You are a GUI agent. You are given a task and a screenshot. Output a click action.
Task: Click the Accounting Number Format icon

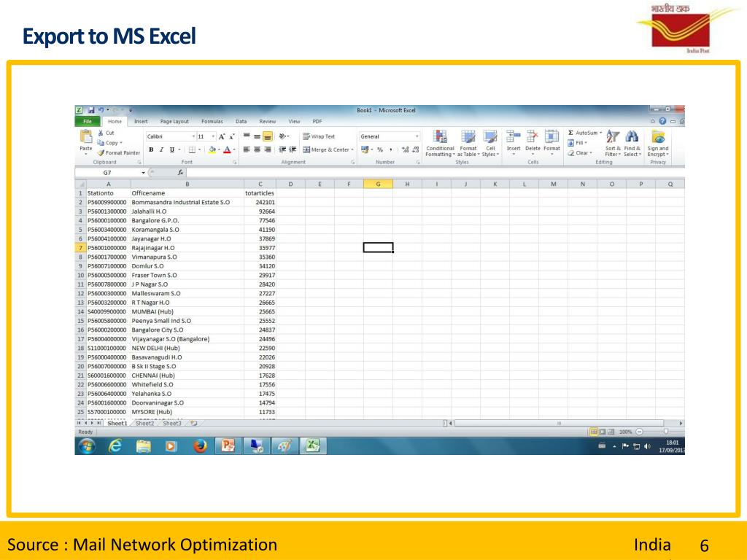(x=365, y=149)
